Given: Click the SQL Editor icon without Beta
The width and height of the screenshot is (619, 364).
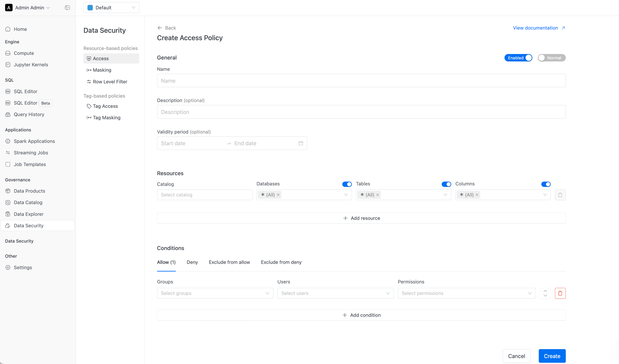Looking at the screenshot, I should tap(8, 91).
